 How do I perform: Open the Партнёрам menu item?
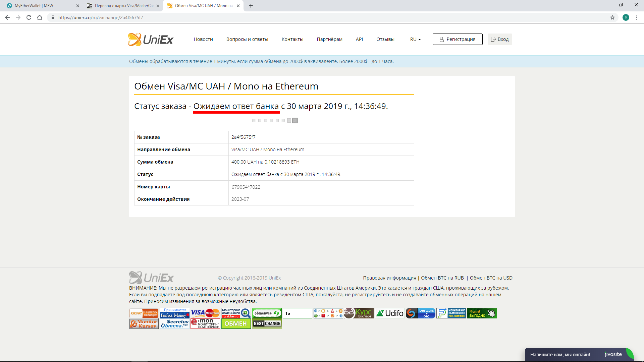tap(330, 39)
